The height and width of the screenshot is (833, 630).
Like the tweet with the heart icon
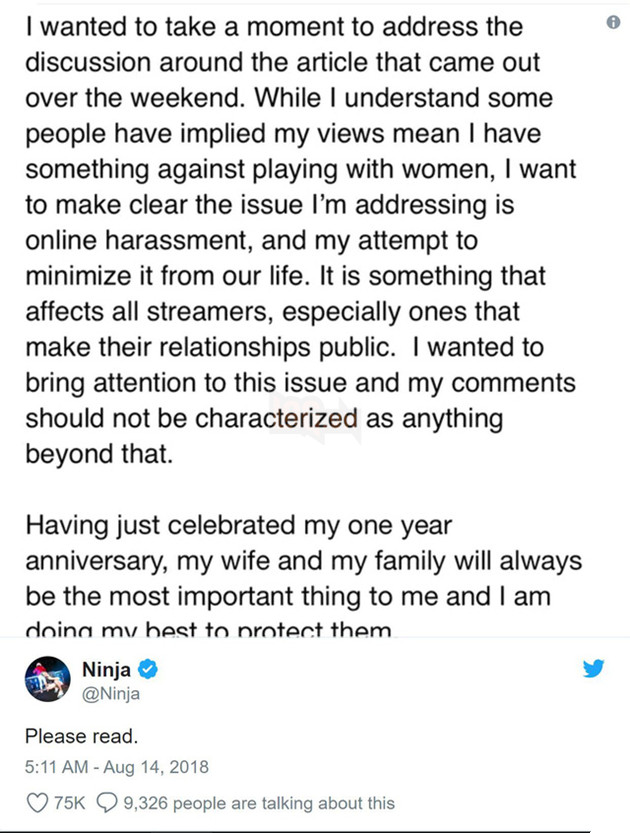click(x=37, y=803)
